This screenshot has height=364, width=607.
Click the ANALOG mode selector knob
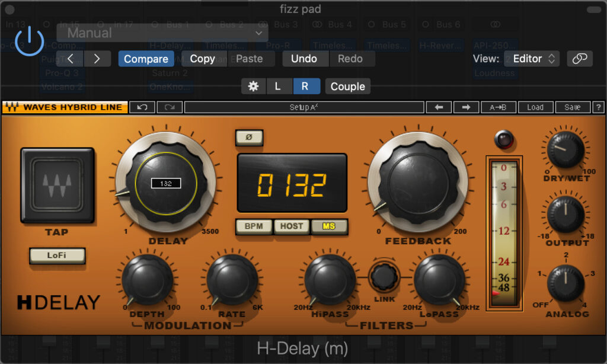566,283
